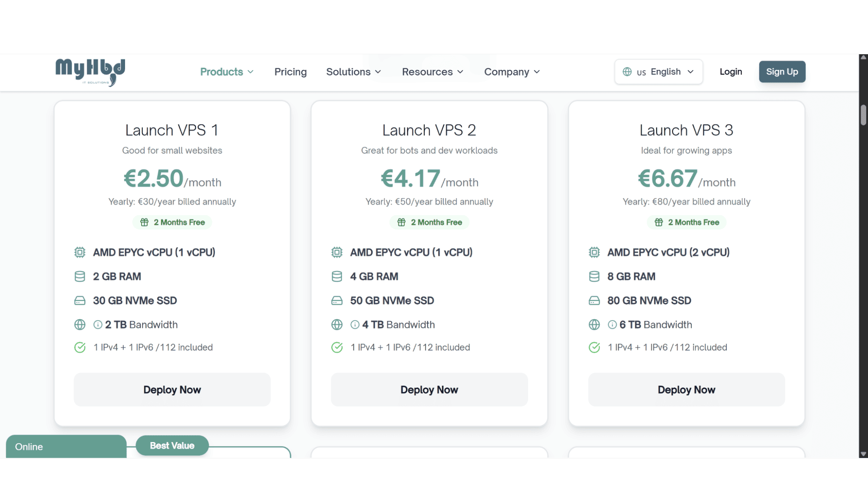Viewport: 868px width, 488px height.
Task: Click the globe icon beside 4 TB Bandwidth
Action: tap(337, 325)
